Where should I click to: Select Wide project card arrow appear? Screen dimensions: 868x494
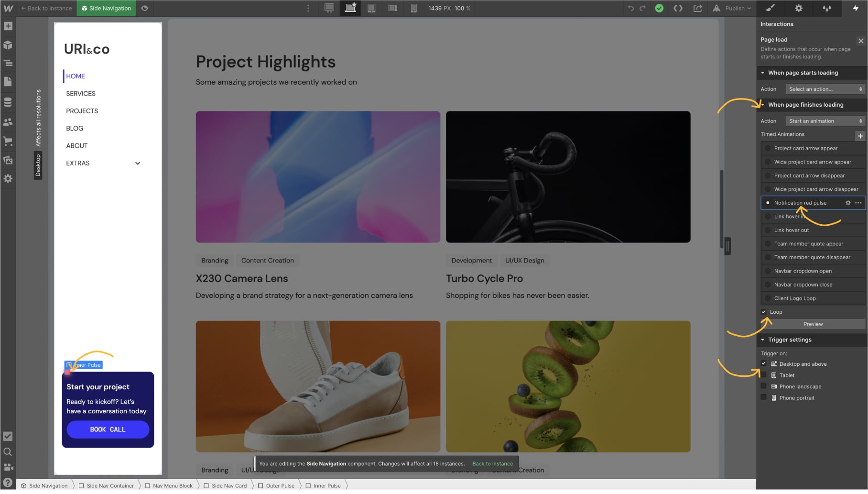click(813, 162)
